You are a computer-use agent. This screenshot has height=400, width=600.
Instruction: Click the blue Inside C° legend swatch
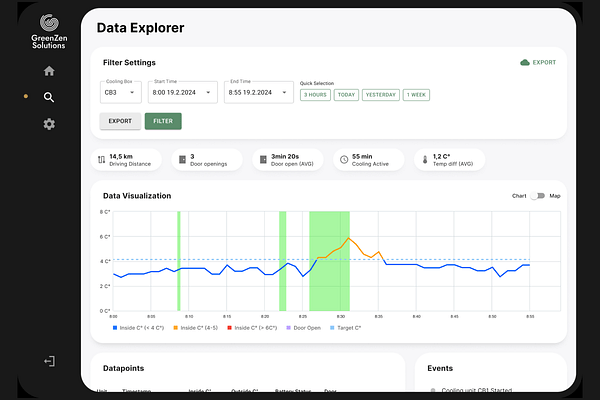115,328
